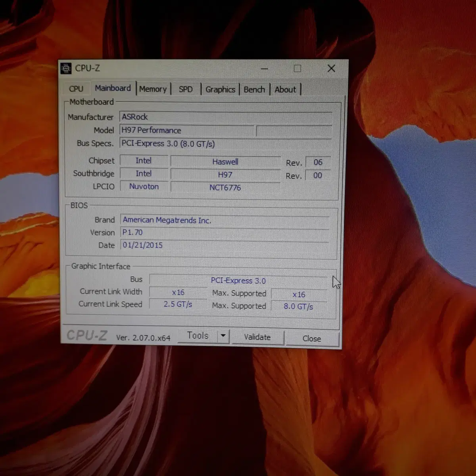Click the H97 southbridge value

click(225, 175)
